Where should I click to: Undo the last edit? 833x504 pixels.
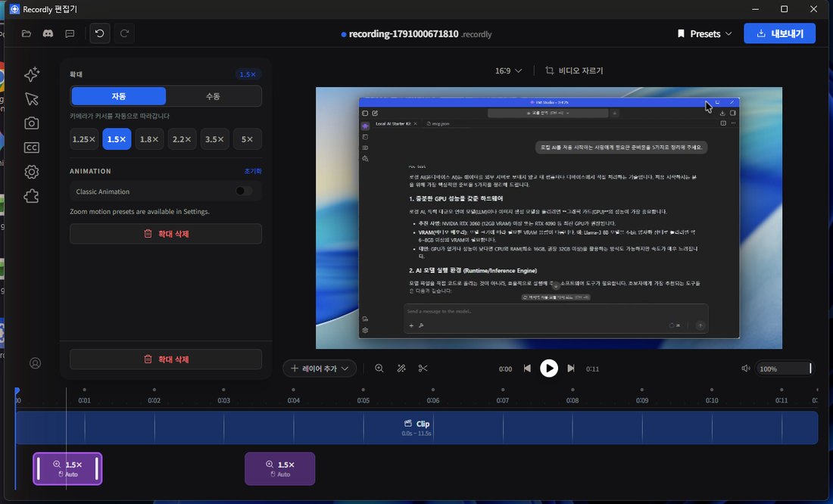[99, 33]
